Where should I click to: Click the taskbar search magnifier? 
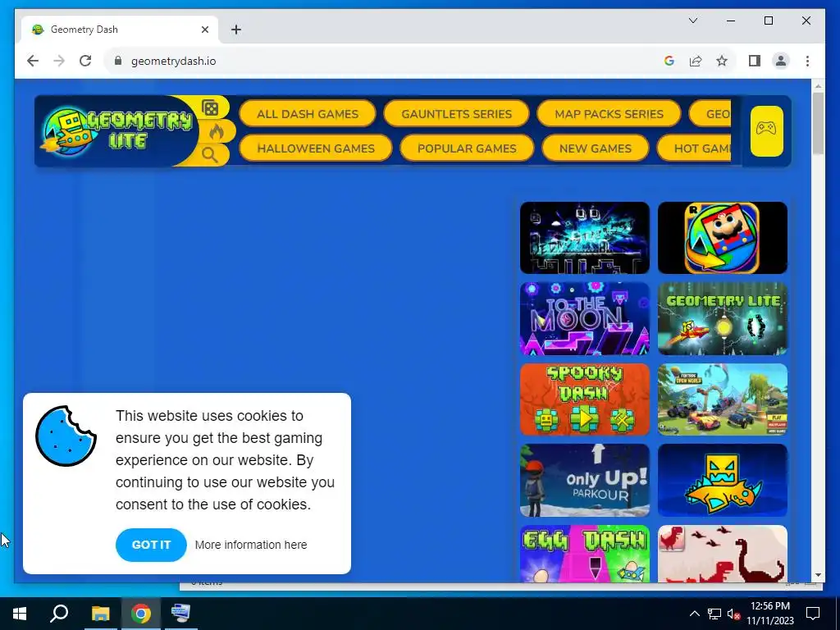pyautogui.click(x=59, y=614)
